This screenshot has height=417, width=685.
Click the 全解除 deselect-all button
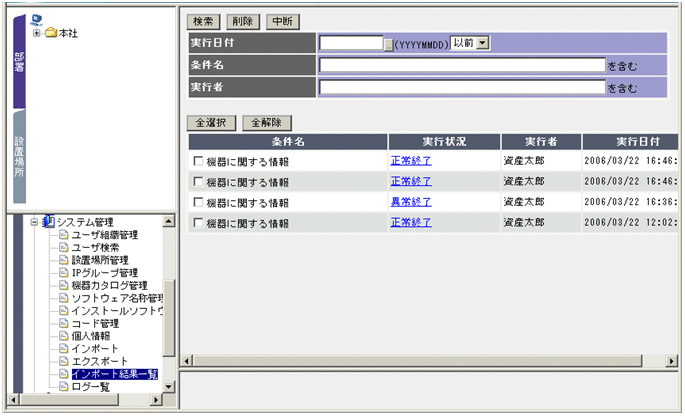pyautogui.click(x=267, y=123)
